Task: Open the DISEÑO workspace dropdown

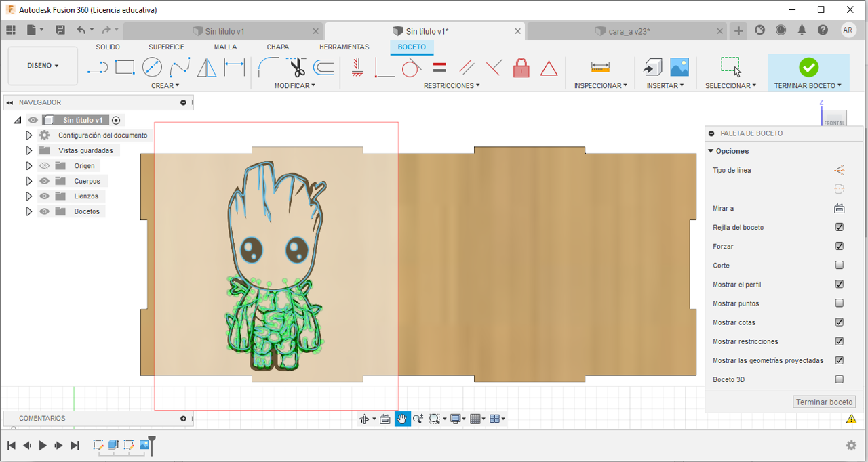Action: pos(43,66)
